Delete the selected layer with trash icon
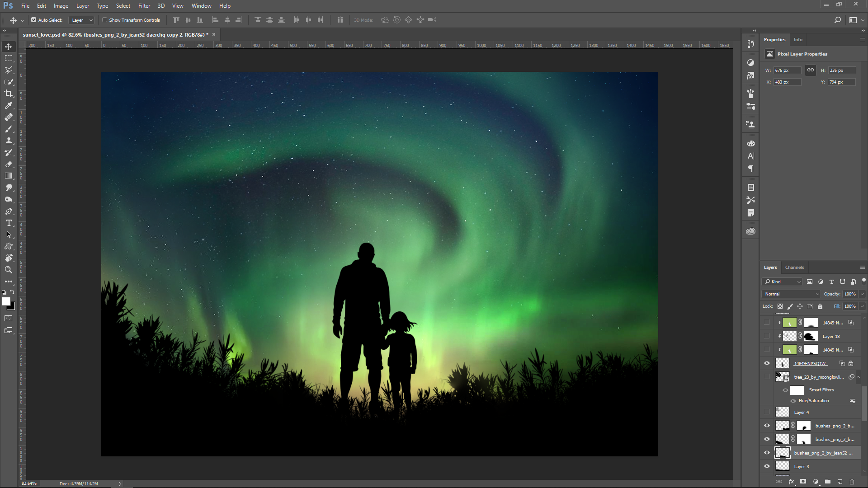 tap(852, 482)
